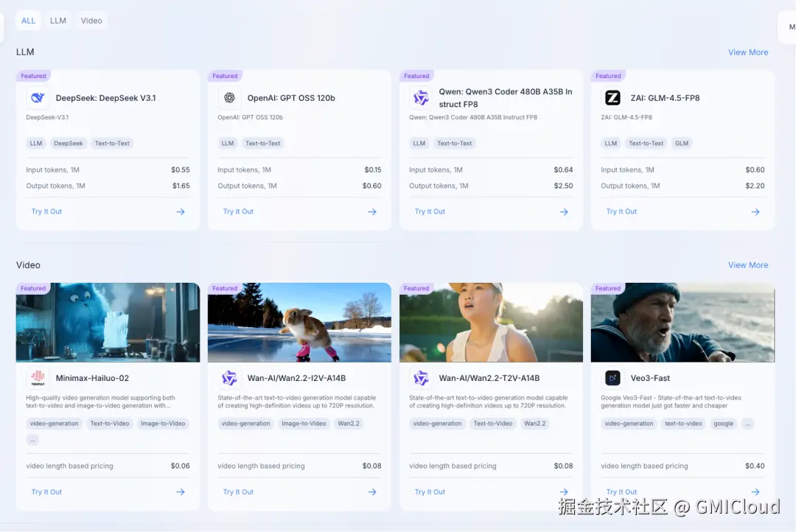Click the OpenAI logo icon
Image resolution: width=796 pixels, height=532 pixels.
pos(229,97)
